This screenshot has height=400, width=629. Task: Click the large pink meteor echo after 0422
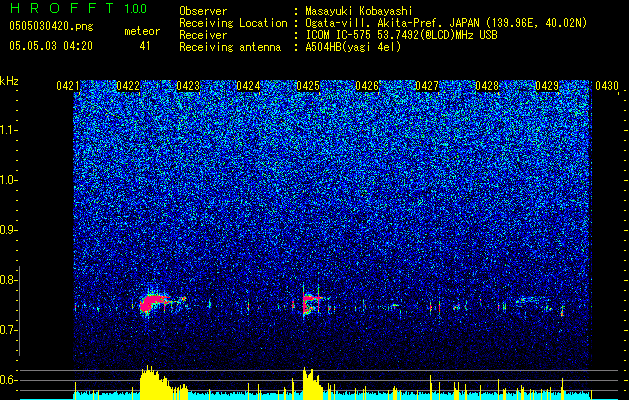[154, 303]
